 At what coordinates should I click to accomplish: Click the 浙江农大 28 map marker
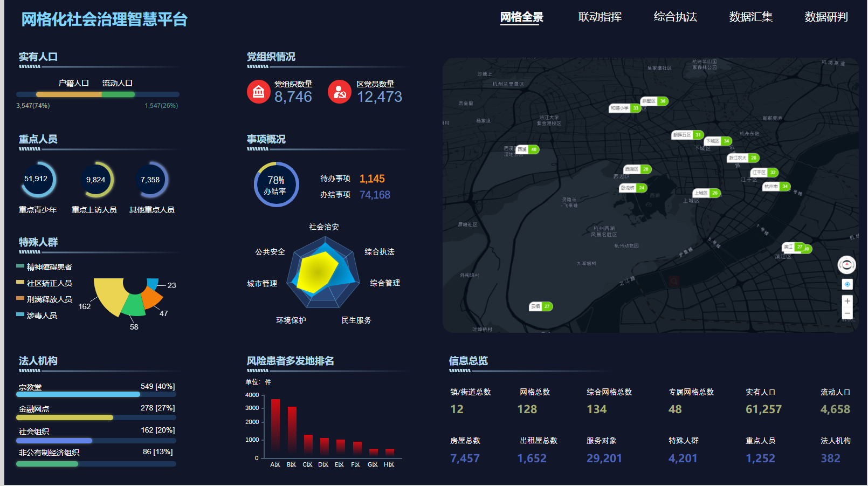[743, 158]
